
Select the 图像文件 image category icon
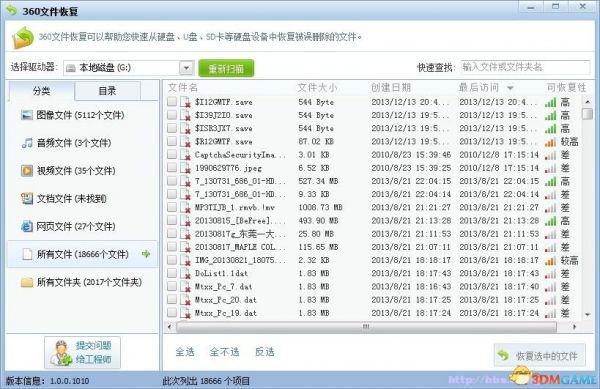27,115
